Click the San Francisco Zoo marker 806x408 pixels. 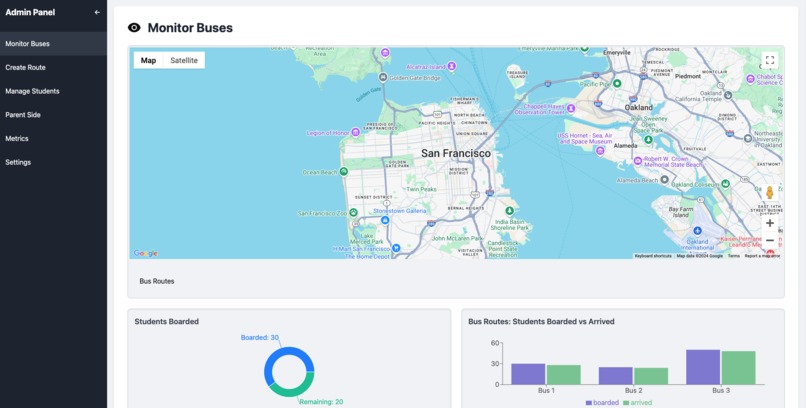pyautogui.click(x=353, y=212)
